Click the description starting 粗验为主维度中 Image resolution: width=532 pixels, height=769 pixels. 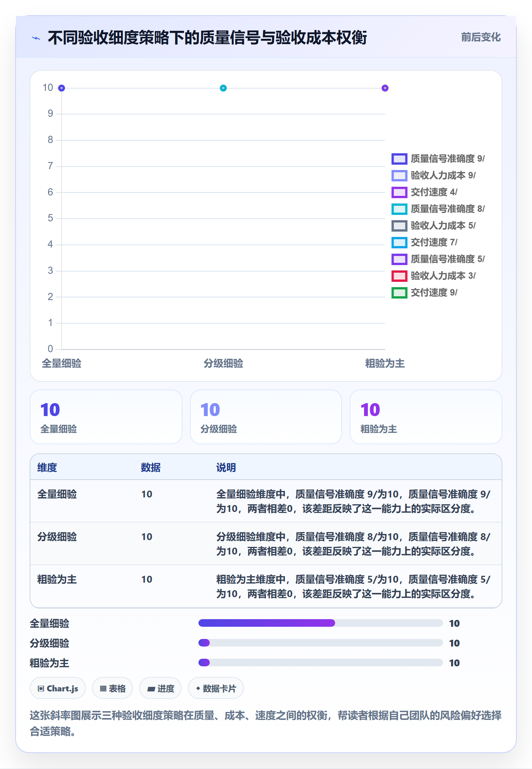353,586
